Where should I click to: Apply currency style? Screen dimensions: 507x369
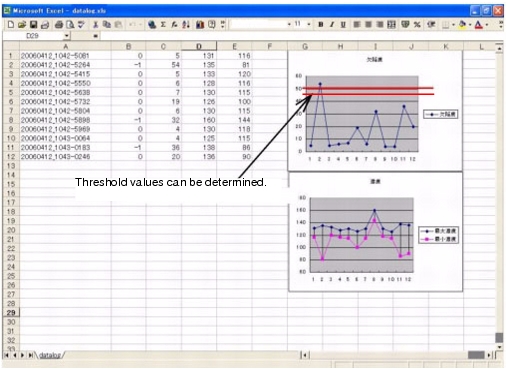[x=405, y=24]
